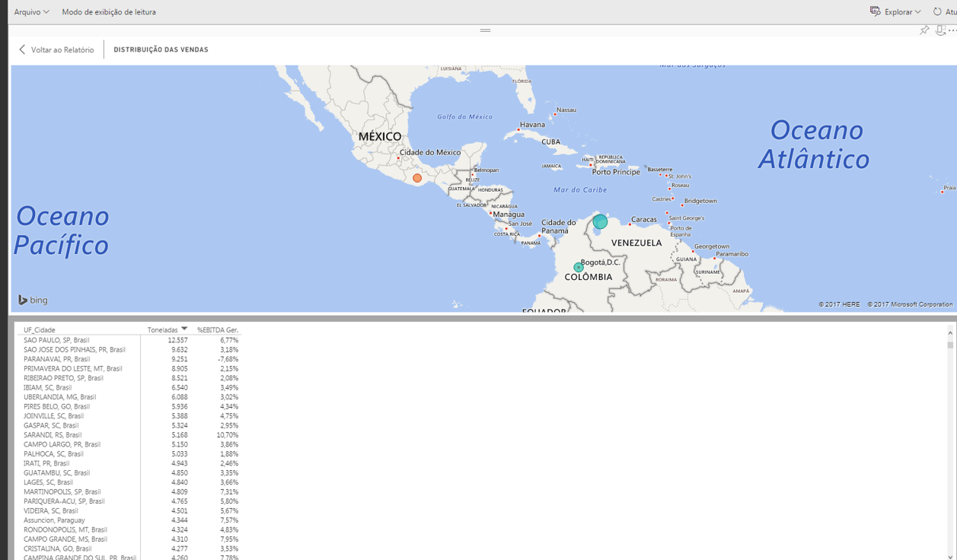Click the -7,68% EBITDA value
Screen dimensions: 957x560
228,359
